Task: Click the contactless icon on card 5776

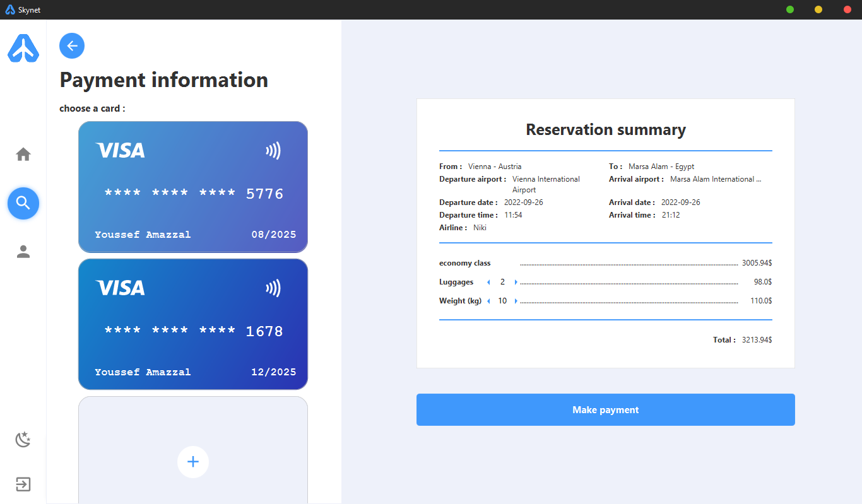Action: pyautogui.click(x=273, y=151)
